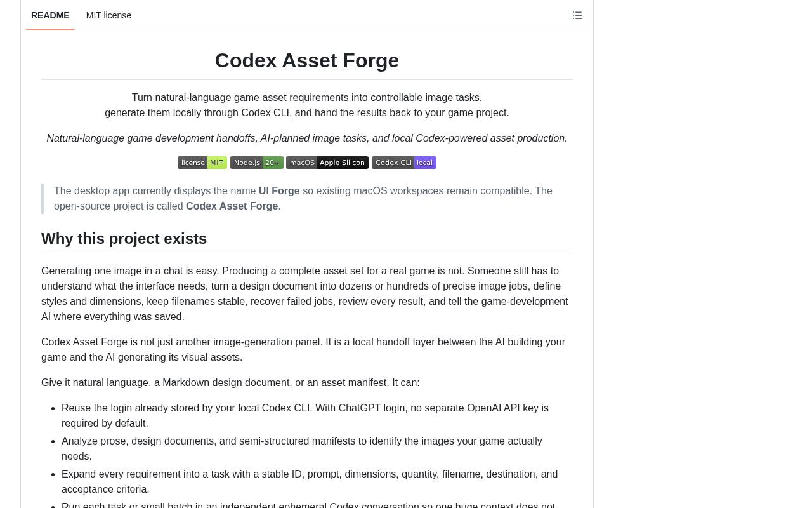Click the Codex Asset Forge title heading

pyautogui.click(x=307, y=60)
